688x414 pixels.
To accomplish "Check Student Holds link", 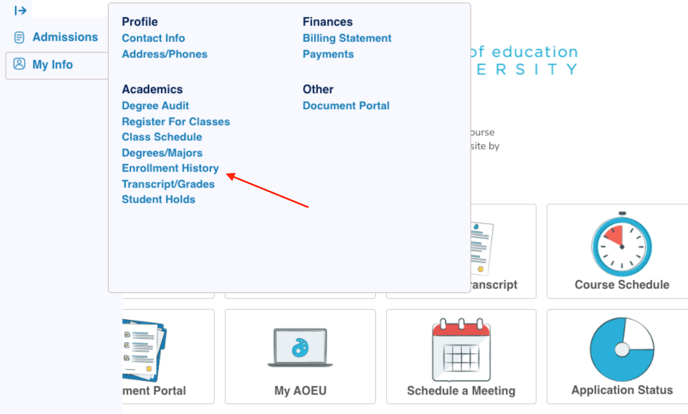I will coord(158,200).
